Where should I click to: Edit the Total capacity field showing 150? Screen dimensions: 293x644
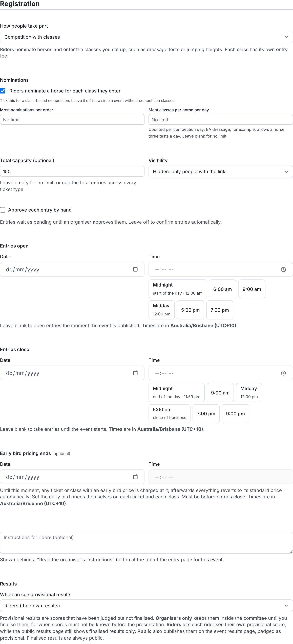pos(72,171)
